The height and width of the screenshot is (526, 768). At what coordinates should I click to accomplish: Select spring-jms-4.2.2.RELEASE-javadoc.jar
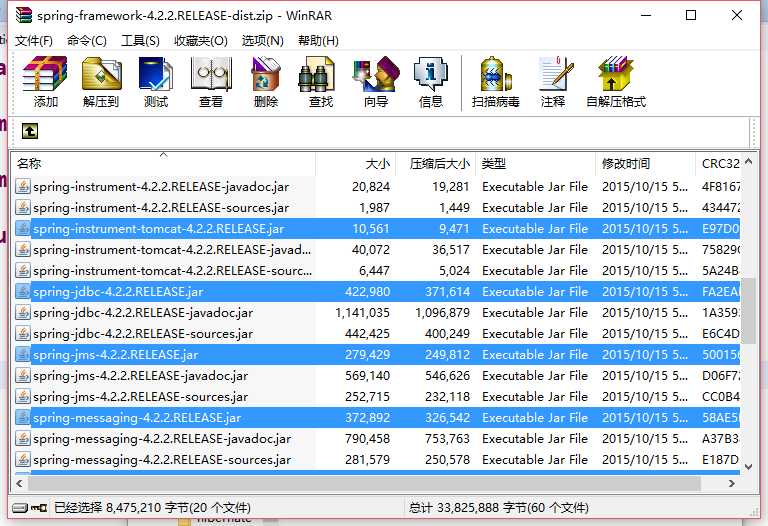(376, 376)
